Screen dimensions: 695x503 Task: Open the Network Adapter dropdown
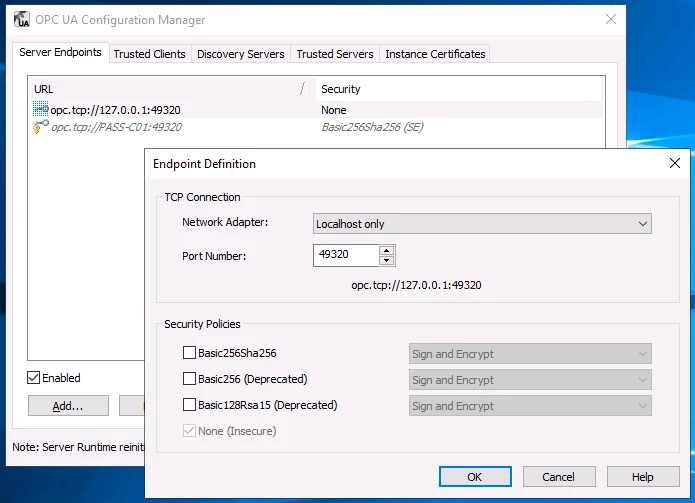[482, 224]
